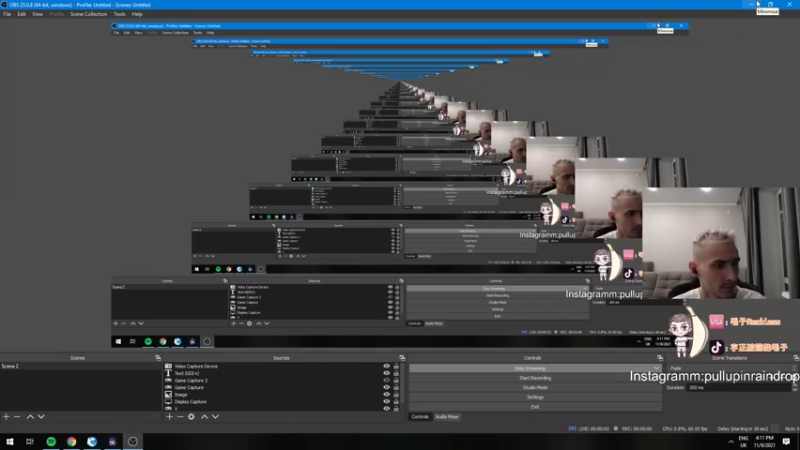
Task: Remove selected source with minus icon
Action: tap(180, 417)
